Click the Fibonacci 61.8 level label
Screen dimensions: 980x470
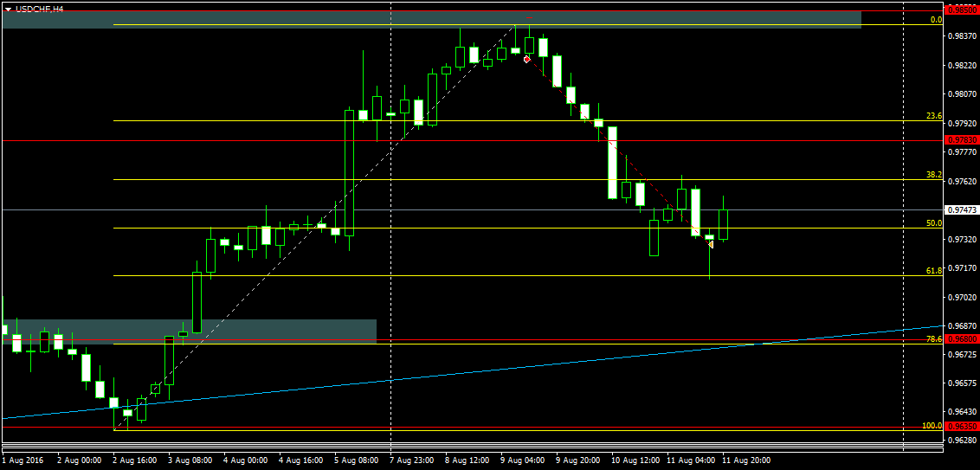tap(934, 271)
